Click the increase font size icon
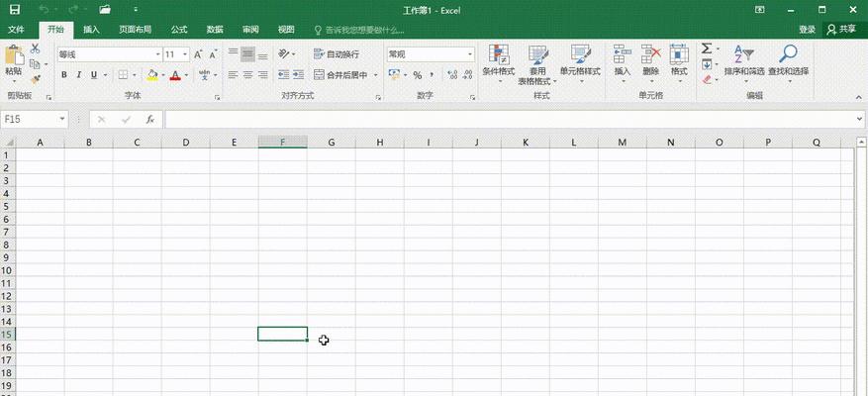Screen dimensions: 868x396 (x=198, y=54)
